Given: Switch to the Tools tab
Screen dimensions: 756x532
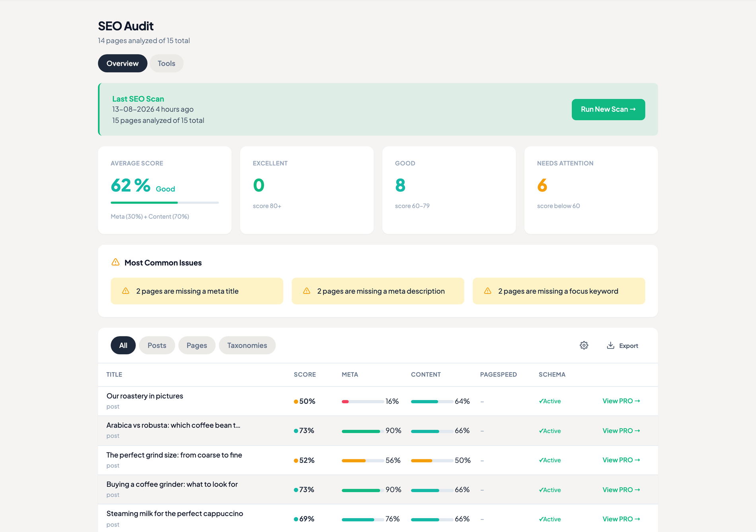Looking at the screenshot, I should coord(166,63).
